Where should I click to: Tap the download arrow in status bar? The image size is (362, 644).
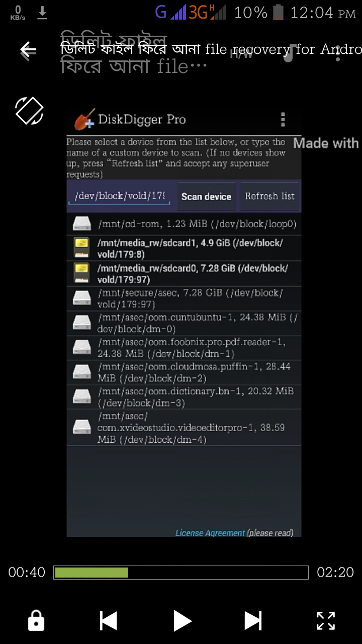[43, 12]
